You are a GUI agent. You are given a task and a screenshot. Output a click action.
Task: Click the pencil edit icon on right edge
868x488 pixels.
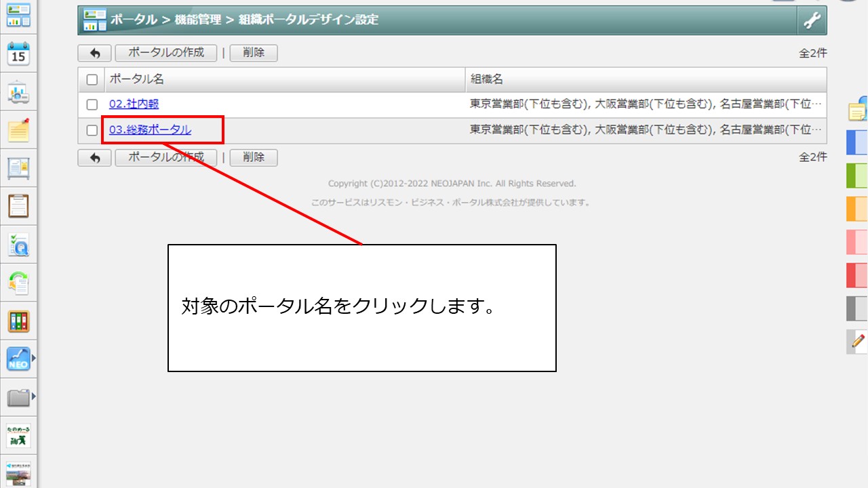coord(857,342)
